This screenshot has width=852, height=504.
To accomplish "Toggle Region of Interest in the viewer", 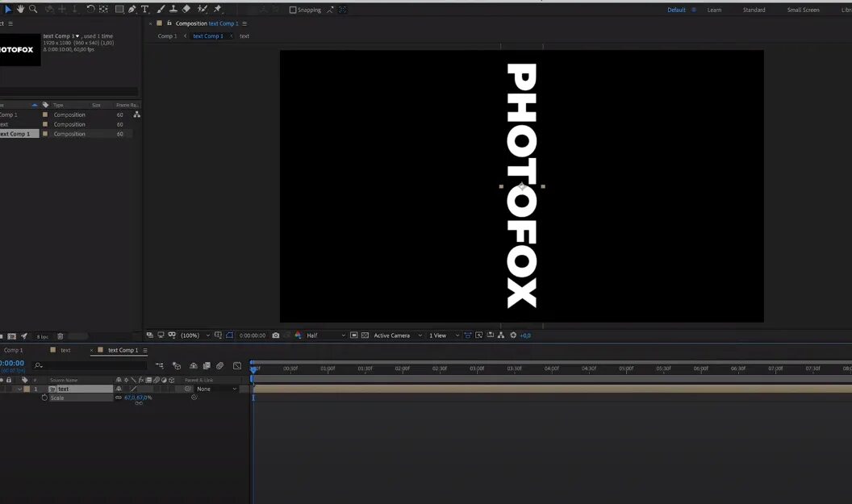I will [x=353, y=335].
